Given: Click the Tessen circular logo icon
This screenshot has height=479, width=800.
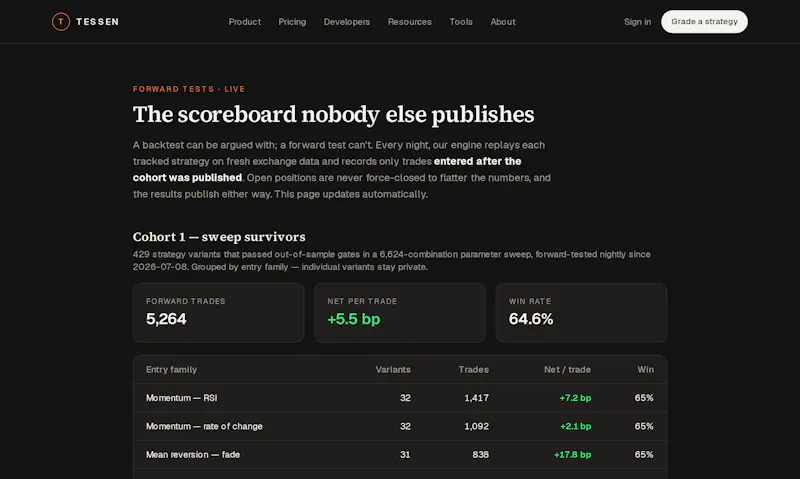Looking at the screenshot, I should pyautogui.click(x=61, y=21).
